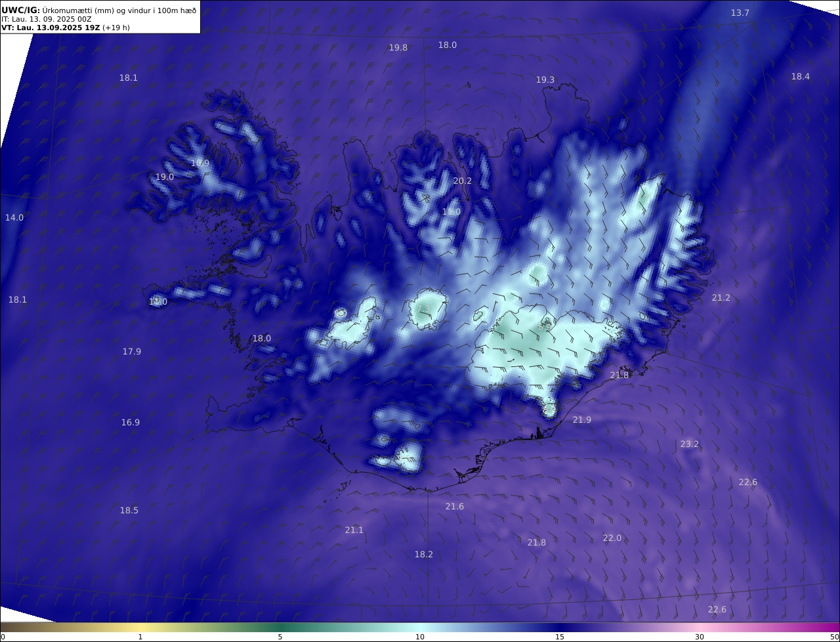Click the wind value 19.0 over the Westfjords
Image resolution: width=840 pixels, height=642 pixels.
tap(164, 177)
